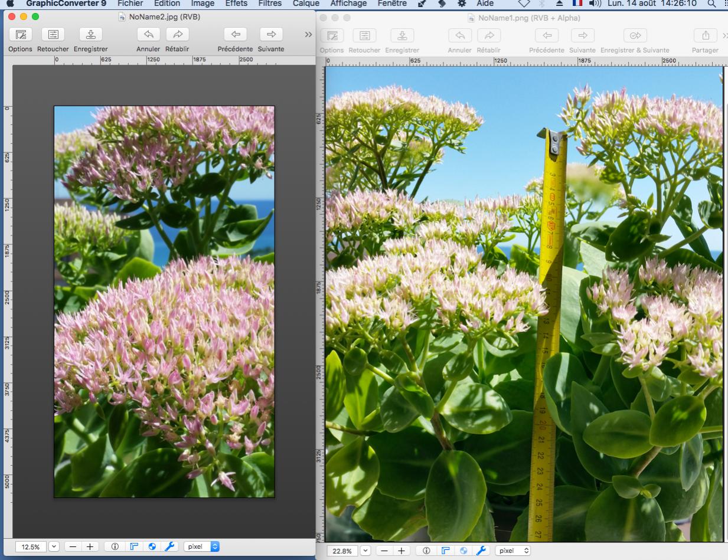Toggle rulers icon in NoName1.png window
728x560 pixels.
pos(445,551)
